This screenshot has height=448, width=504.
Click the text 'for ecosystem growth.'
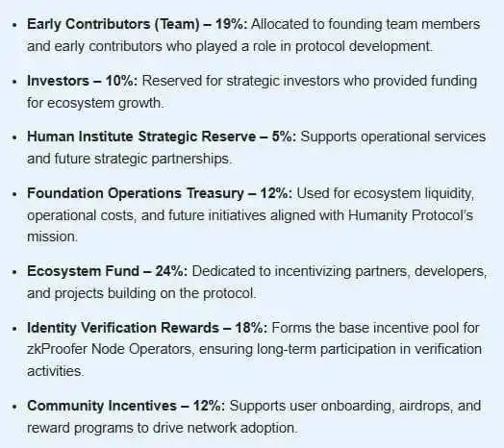pos(95,104)
